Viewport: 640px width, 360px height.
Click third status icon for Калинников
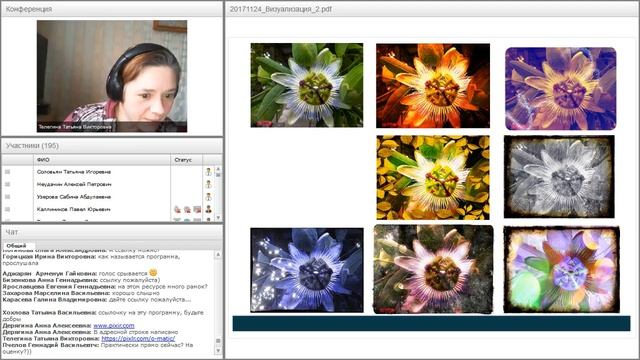pos(197,209)
